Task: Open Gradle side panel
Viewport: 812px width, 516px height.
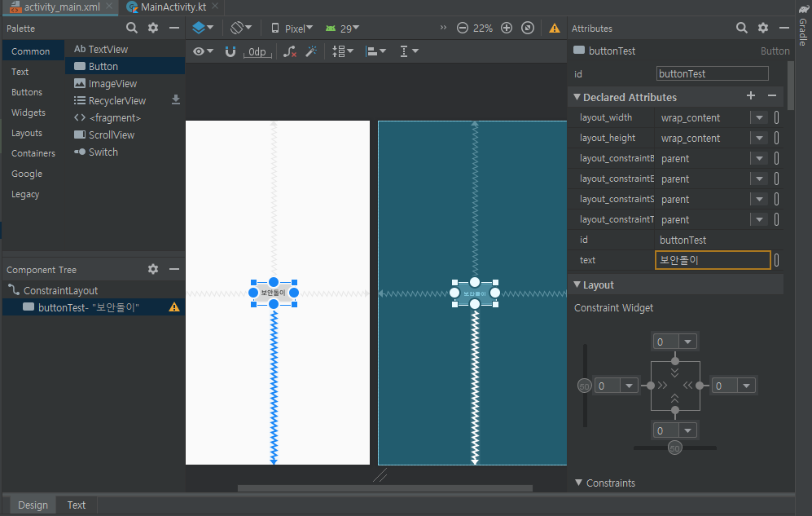Action: click(803, 26)
